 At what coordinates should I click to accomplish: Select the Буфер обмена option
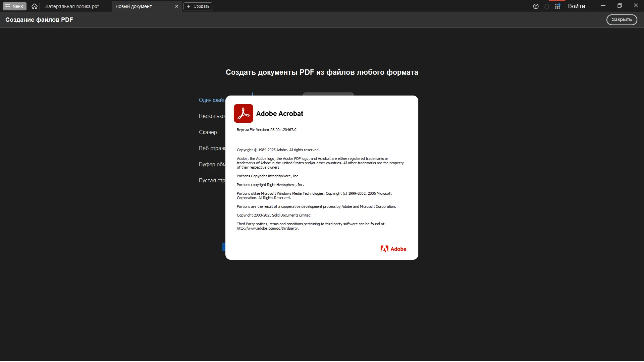point(212,165)
